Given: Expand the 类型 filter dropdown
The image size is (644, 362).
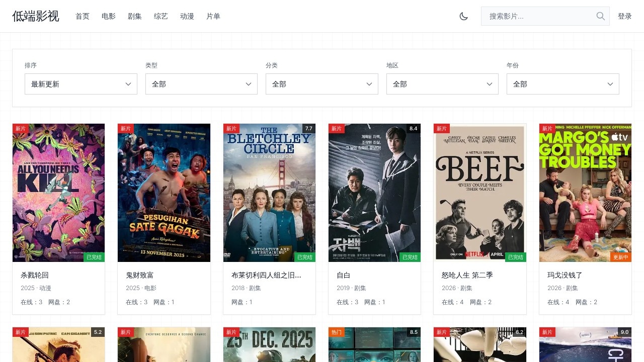Looking at the screenshot, I should pyautogui.click(x=201, y=84).
